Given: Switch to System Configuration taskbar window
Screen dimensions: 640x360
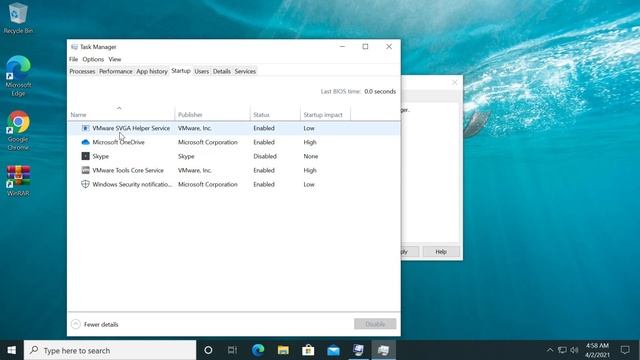Looking at the screenshot, I should [x=358, y=350].
